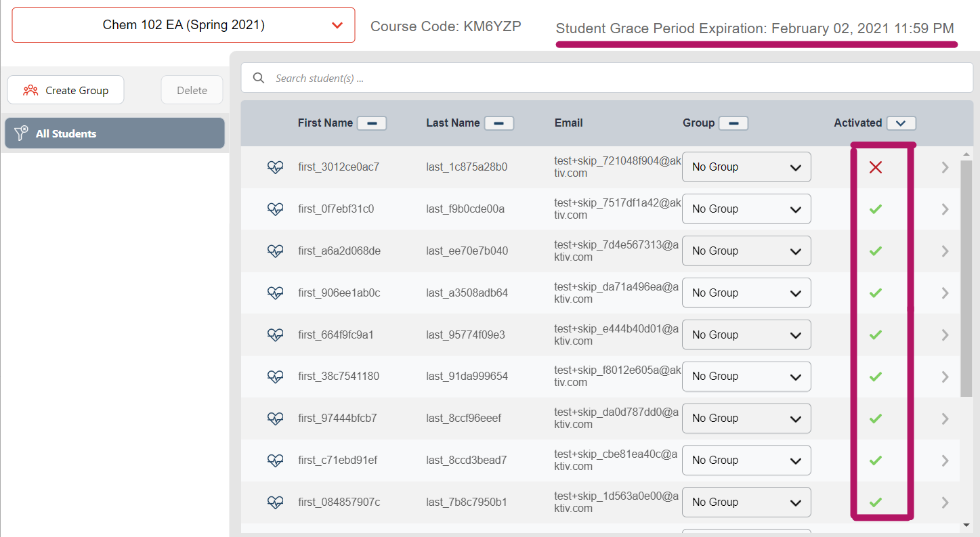The height and width of the screenshot is (537, 980).
Task: Click the Delete button
Action: [192, 89]
